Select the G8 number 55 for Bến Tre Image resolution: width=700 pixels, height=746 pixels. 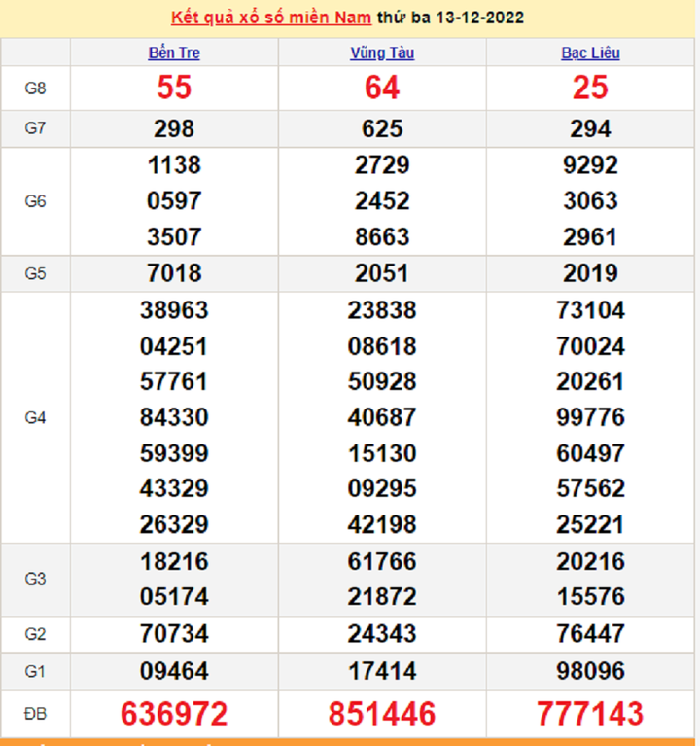174,89
